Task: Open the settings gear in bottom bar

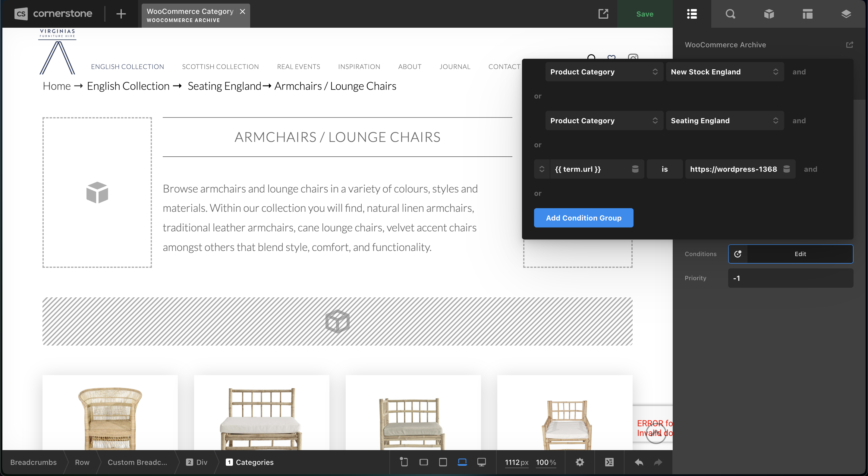Action: click(580, 462)
